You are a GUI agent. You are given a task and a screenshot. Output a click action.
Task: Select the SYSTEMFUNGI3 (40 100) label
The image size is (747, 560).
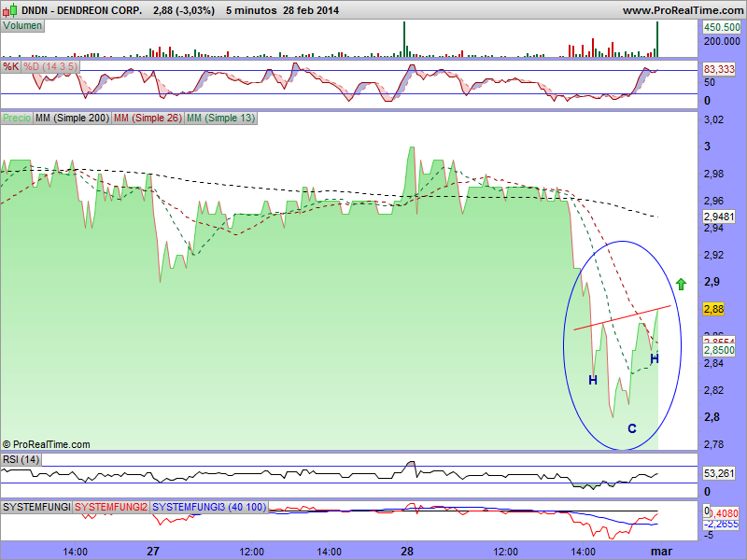coord(209,507)
